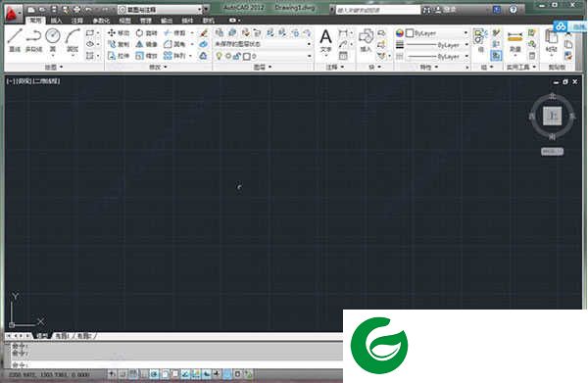
Task: Open the ByLayer linetype dropdown
Action: point(466,56)
